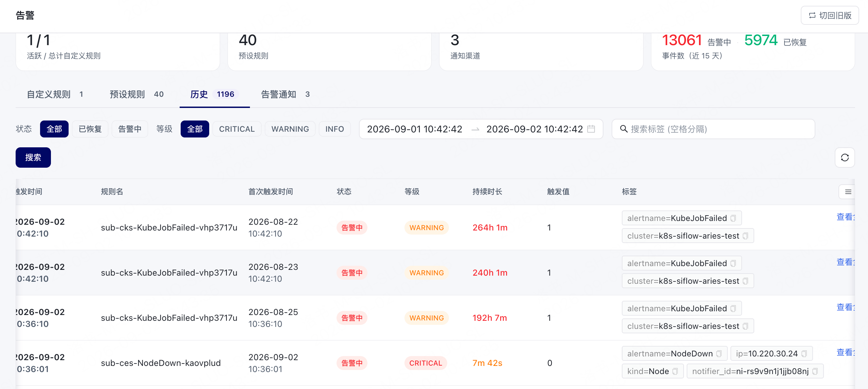The width and height of the screenshot is (868, 389).
Task: Filter level by WARNING
Action: [x=290, y=129]
